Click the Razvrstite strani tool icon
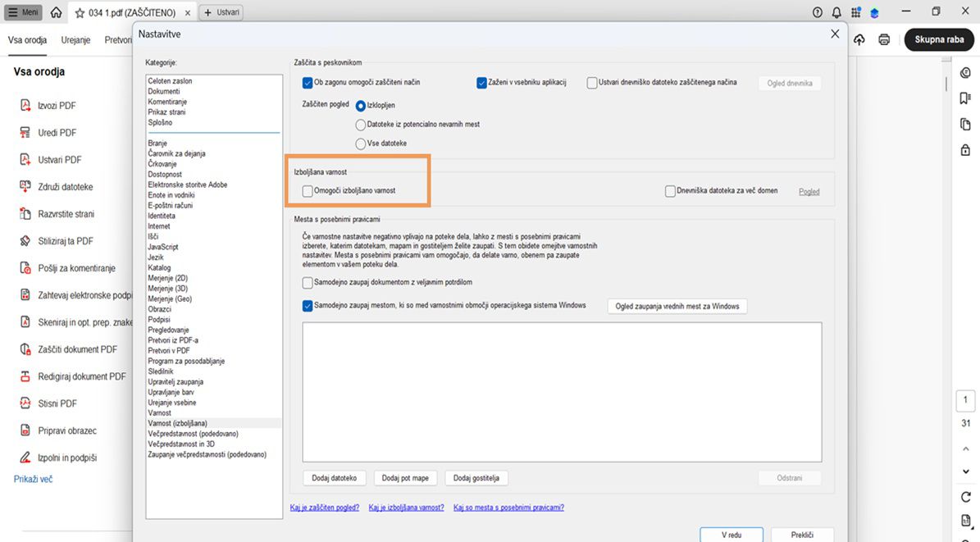Screen dimensions: 980x542 point(25,214)
